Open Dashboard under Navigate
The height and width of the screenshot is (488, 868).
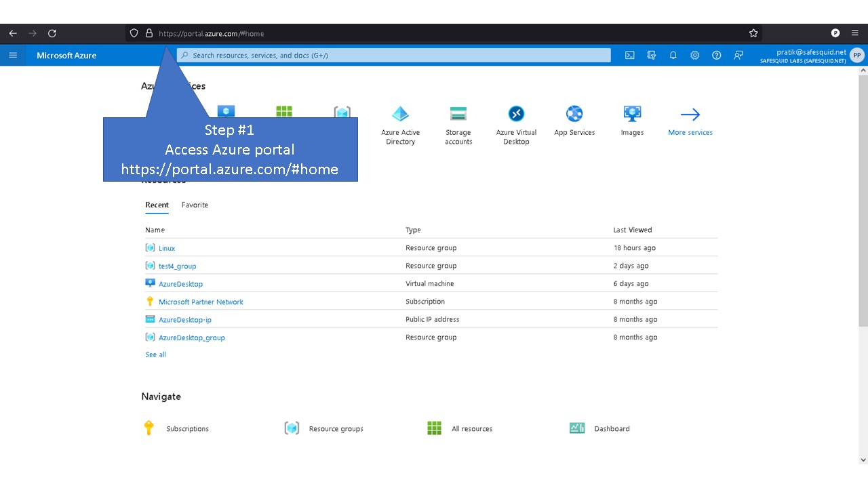click(600, 428)
